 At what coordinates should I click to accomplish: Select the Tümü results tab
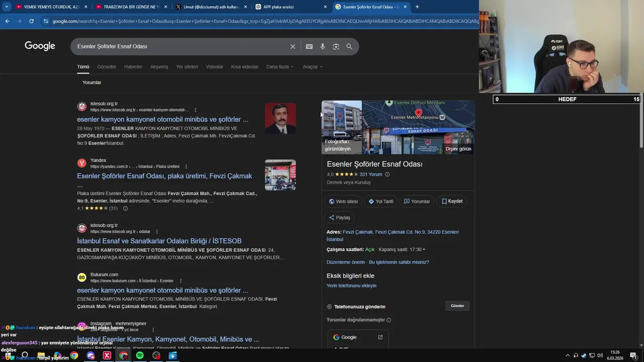[83, 67]
